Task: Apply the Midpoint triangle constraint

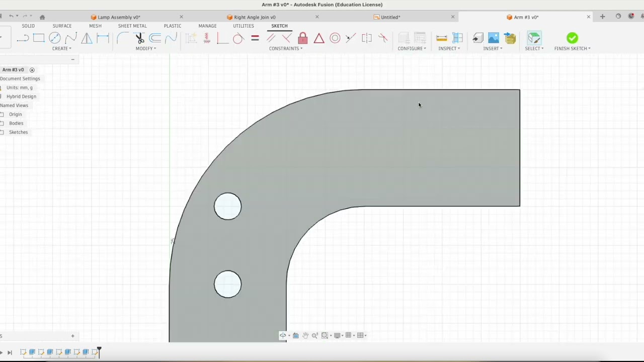Action: click(x=319, y=38)
